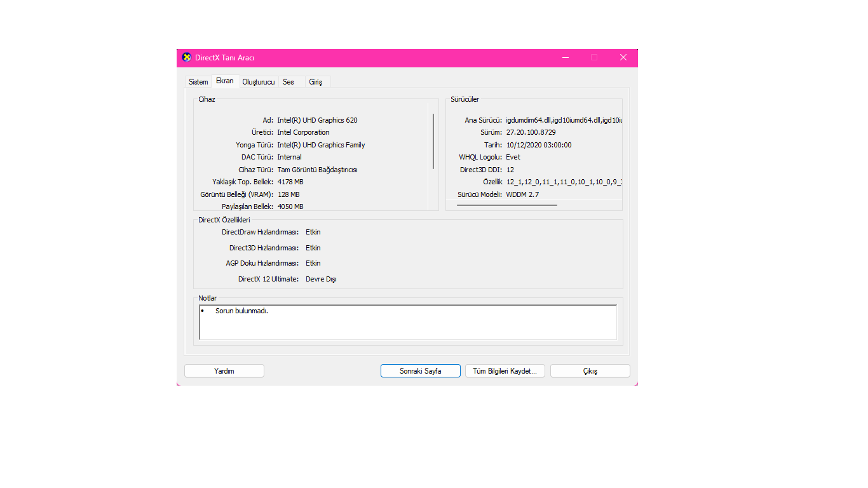The width and height of the screenshot is (868, 488).
Task: Go to Sonraki Sayfa
Action: 421,371
